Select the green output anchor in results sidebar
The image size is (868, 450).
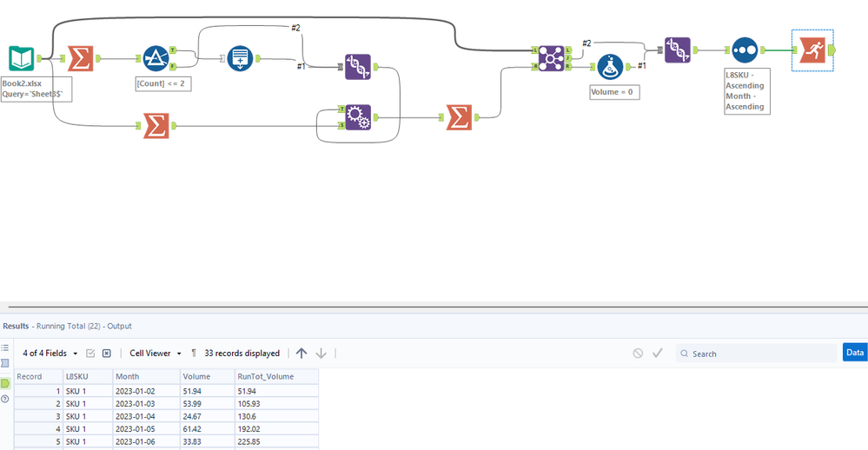tap(5, 383)
